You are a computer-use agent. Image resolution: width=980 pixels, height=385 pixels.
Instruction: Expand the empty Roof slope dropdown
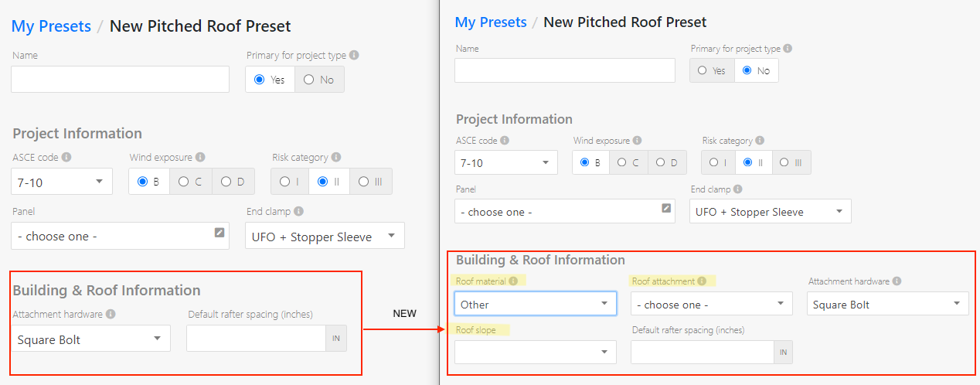(536, 353)
